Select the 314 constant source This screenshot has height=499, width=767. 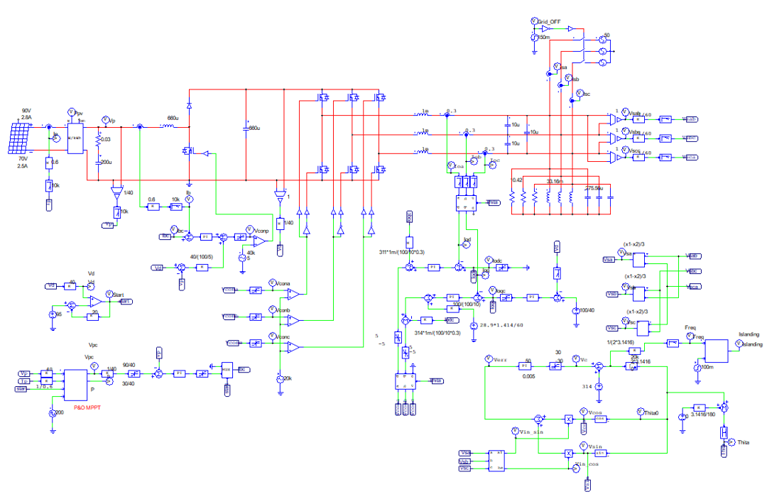point(598,386)
